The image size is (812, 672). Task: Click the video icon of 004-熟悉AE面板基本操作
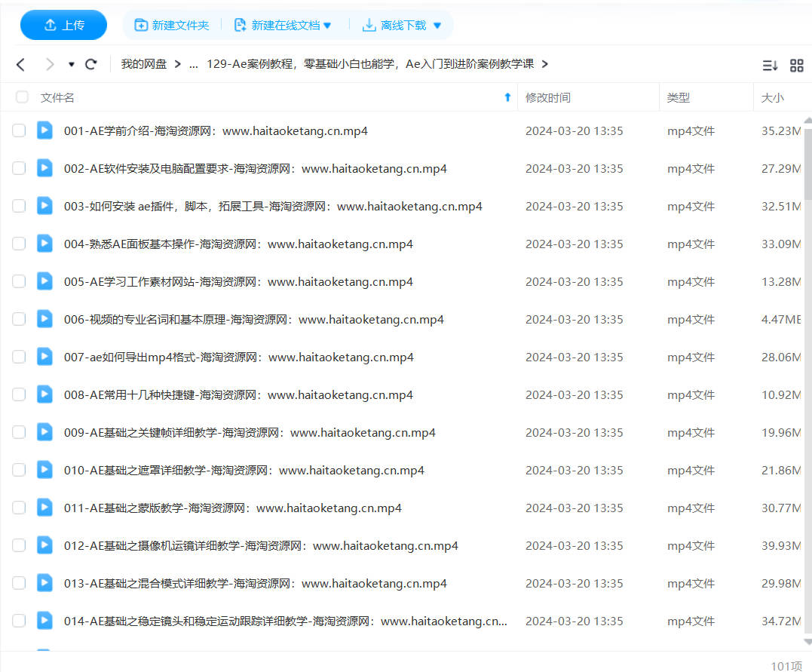point(44,243)
